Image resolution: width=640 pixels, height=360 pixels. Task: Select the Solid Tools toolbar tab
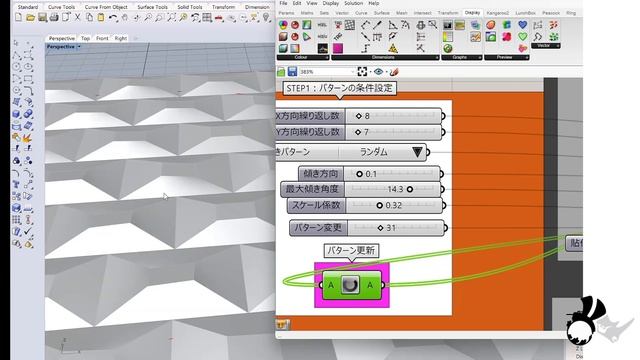(x=190, y=7)
